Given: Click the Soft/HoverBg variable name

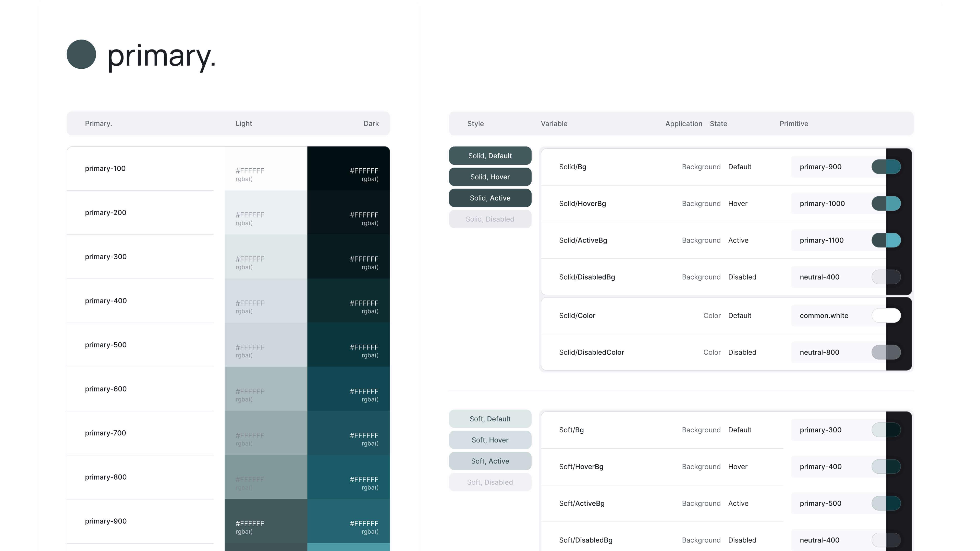Looking at the screenshot, I should (581, 467).
